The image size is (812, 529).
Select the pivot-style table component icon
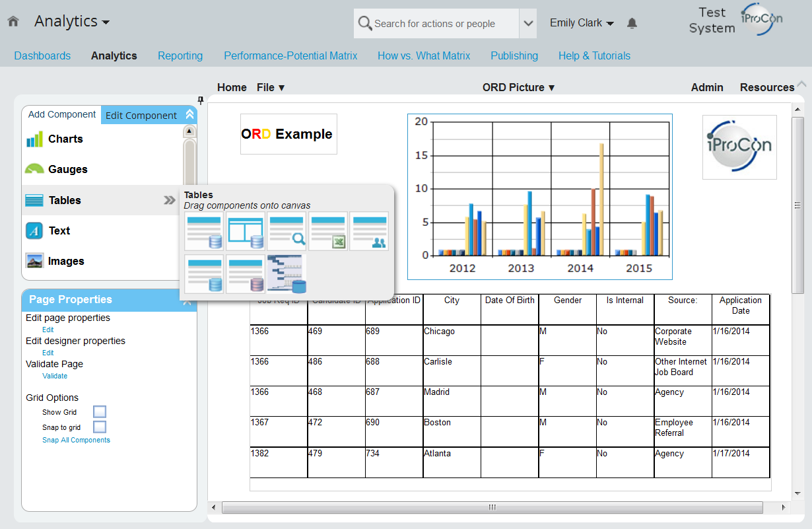pyautogui.click(x=246, y=231)
